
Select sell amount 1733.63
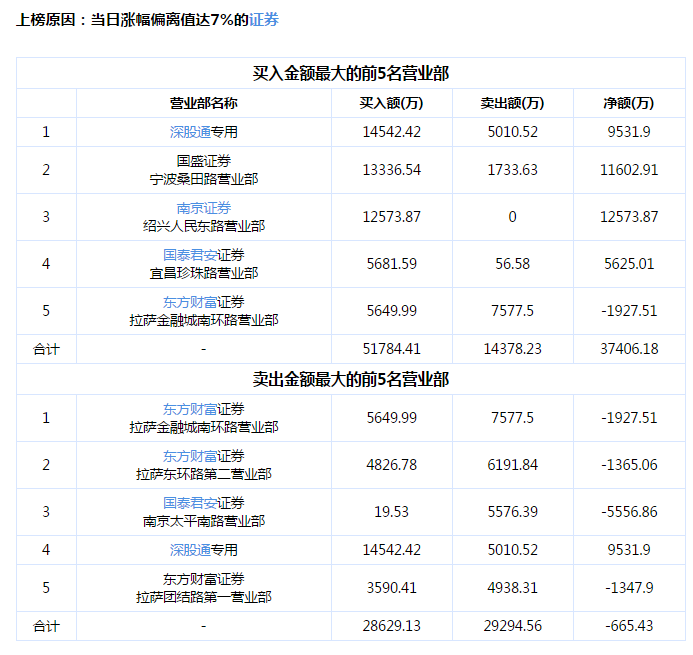click(513, 170)
